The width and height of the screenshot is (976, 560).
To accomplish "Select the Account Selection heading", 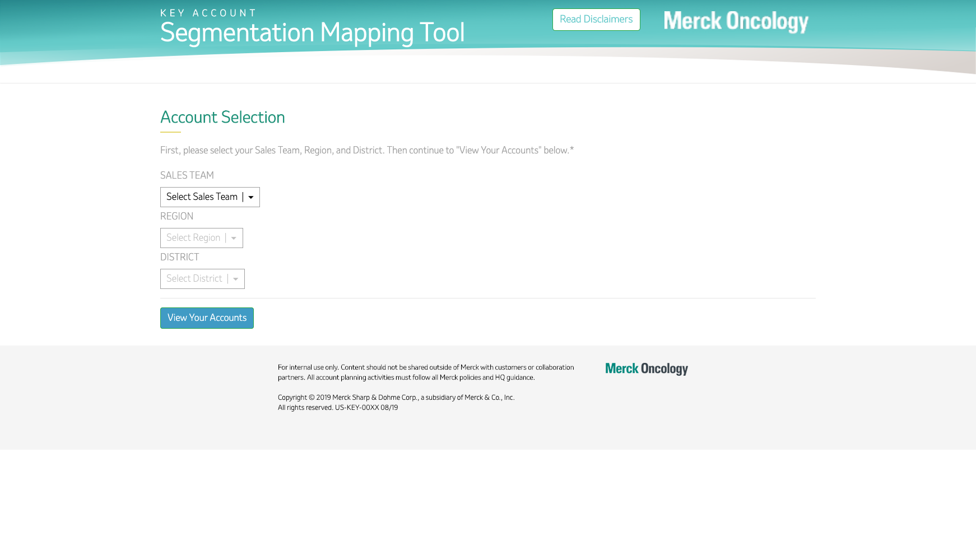I will click(222, 118).
